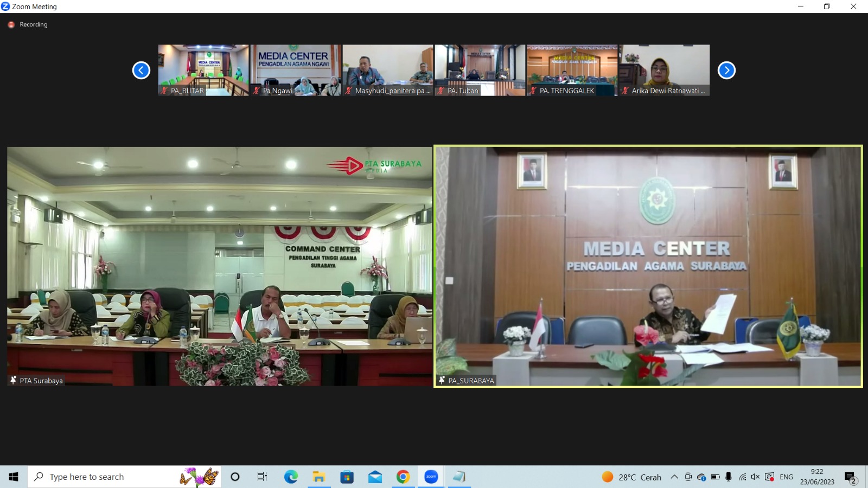The width and height of the screenshot is (868, 488).
Task: Click muted mic icon on Pa Ngawi
Action: (x=257, y=91)
